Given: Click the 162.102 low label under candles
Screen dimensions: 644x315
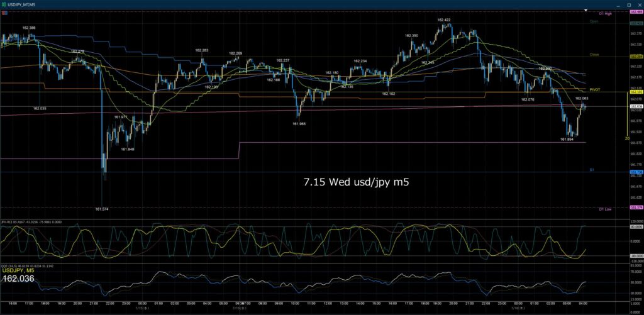Looking at the screenshot, I should (x=389, y=94).
